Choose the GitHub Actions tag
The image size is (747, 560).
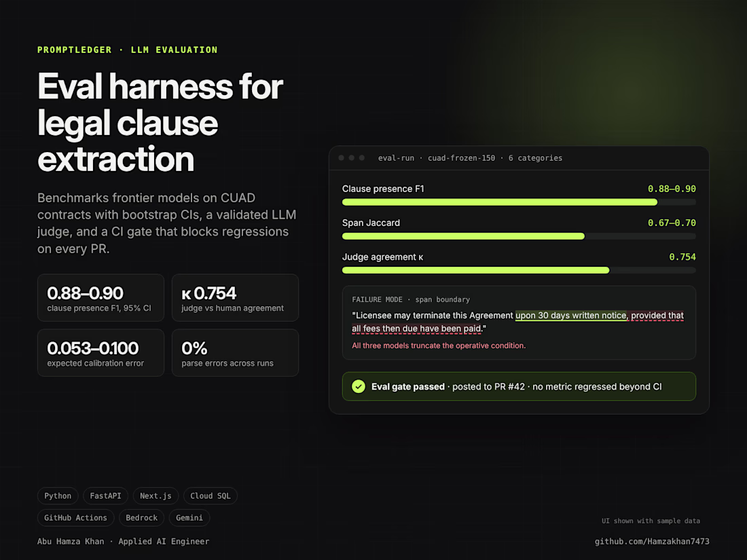tap(76, 518)
